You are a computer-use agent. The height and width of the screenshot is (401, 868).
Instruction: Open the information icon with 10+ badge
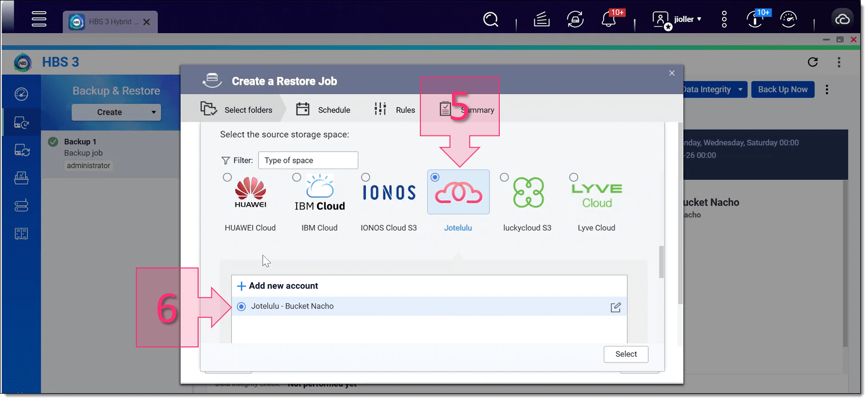(x=755, y=19)
